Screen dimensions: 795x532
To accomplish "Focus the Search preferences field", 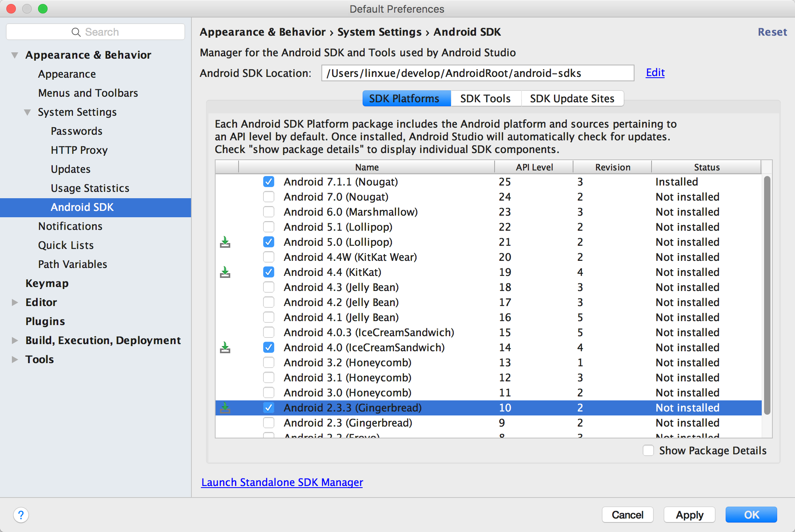I will 96,32.
